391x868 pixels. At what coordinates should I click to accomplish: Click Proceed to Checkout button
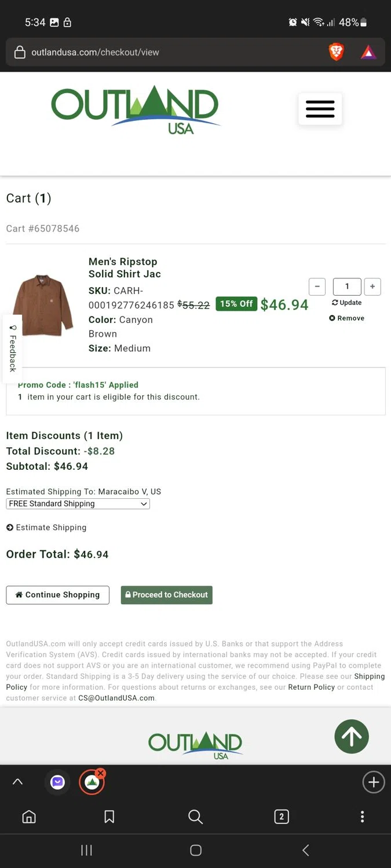pos(166,595)
